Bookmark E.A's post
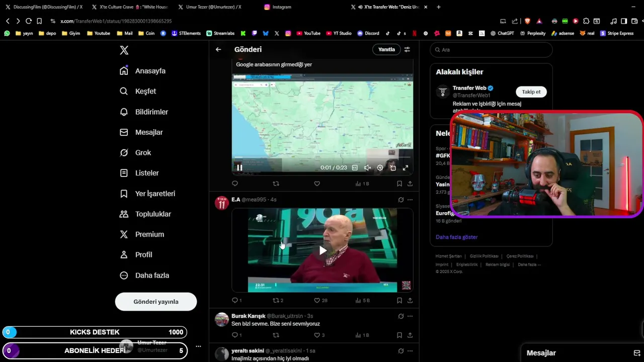 (x=399, y=300)
